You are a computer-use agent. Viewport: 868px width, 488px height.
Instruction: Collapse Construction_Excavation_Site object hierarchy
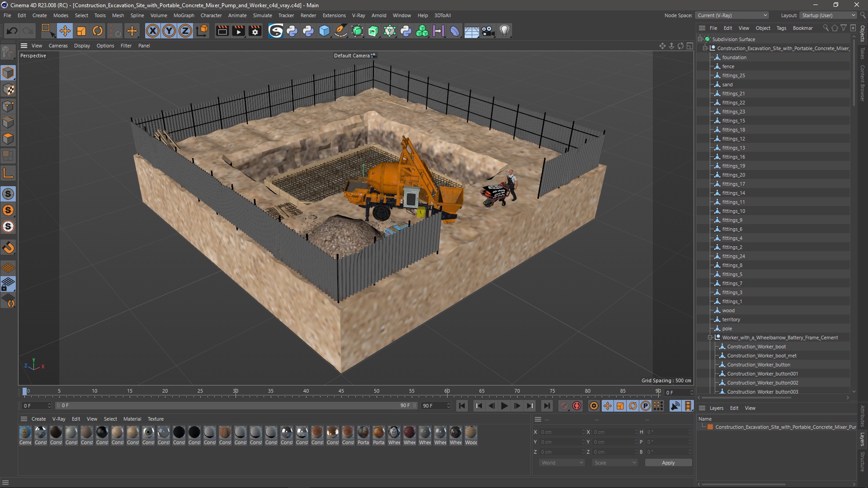coord(705,48)
